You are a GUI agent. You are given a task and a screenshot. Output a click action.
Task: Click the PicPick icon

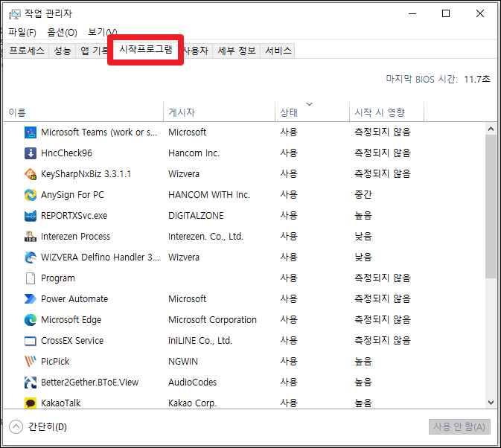pyautogui.click(x=31, y=362)
